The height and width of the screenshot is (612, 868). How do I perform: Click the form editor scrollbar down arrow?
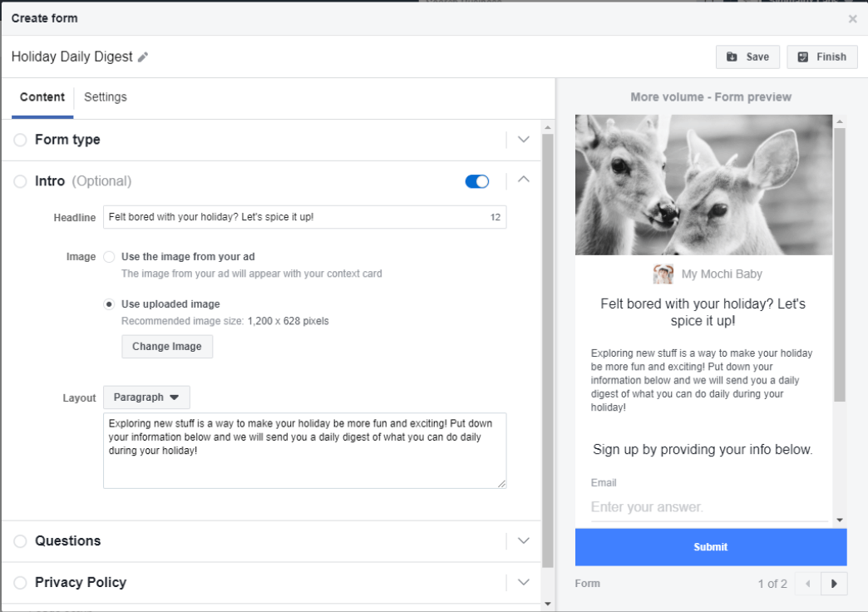click(547, 604)
